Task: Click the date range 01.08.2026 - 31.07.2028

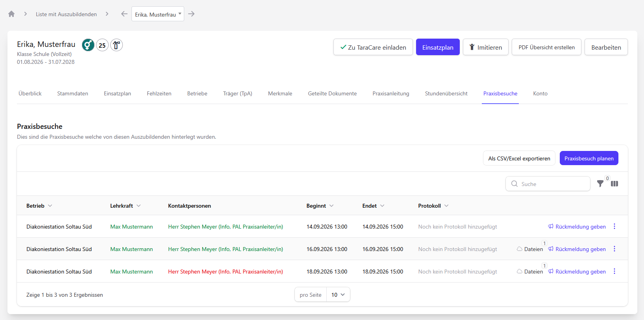Action: [46, 62]
